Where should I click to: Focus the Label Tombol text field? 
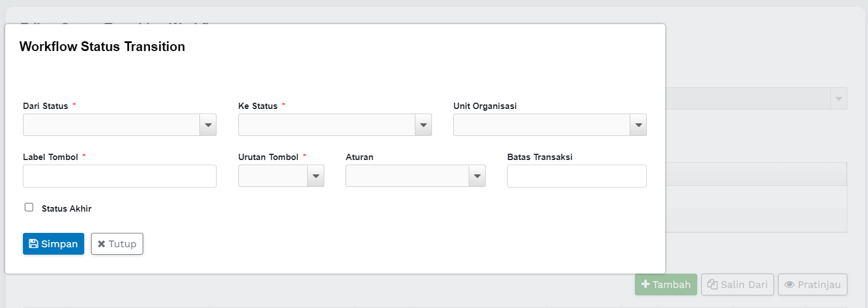119,176
